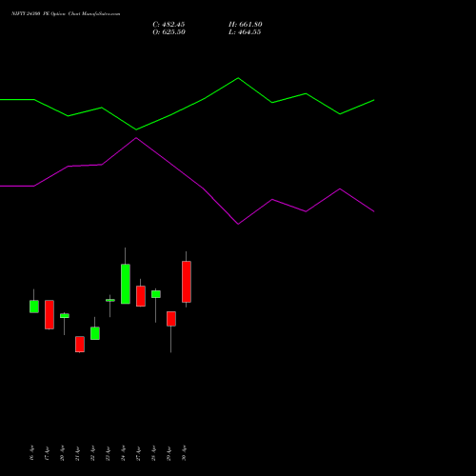Click the "27 Apr" date axis label
The width and height of the screenshot is (476, 476).
[138, 453]
